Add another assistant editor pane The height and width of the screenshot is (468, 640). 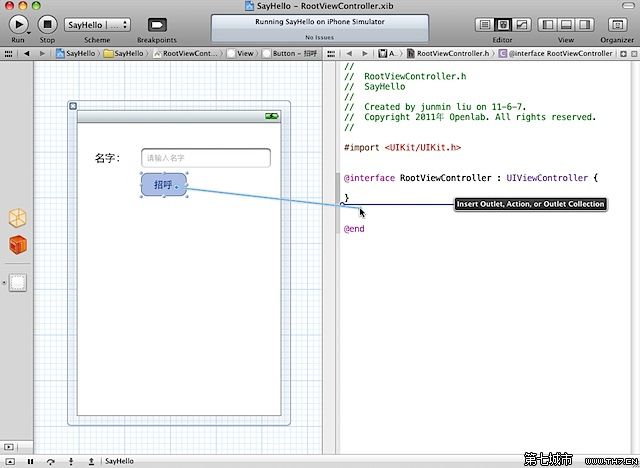click(623, 54)
